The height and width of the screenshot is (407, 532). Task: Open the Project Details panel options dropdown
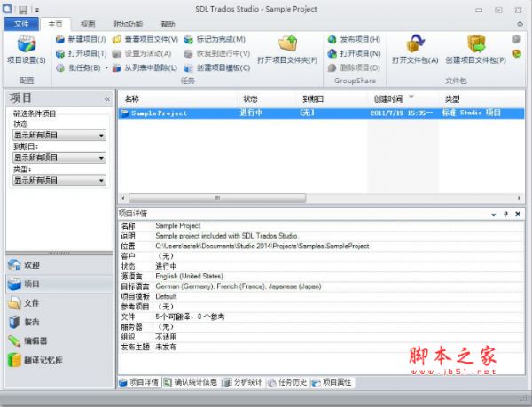click(x=493, y=215)
